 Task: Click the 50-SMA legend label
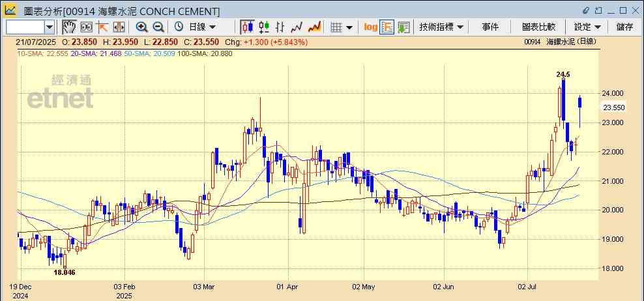(x=149, y=53)
